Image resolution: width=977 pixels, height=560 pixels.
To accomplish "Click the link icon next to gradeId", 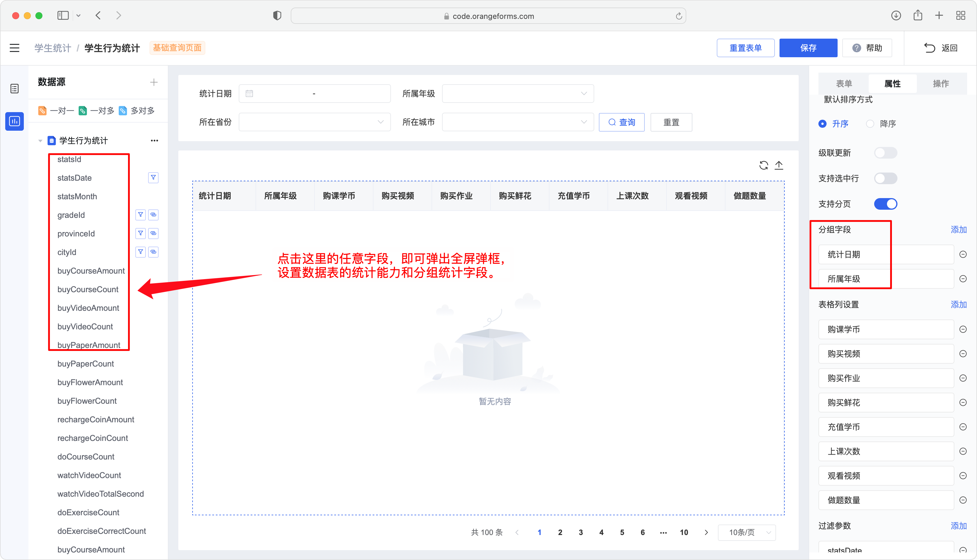I will pos(153,215).
